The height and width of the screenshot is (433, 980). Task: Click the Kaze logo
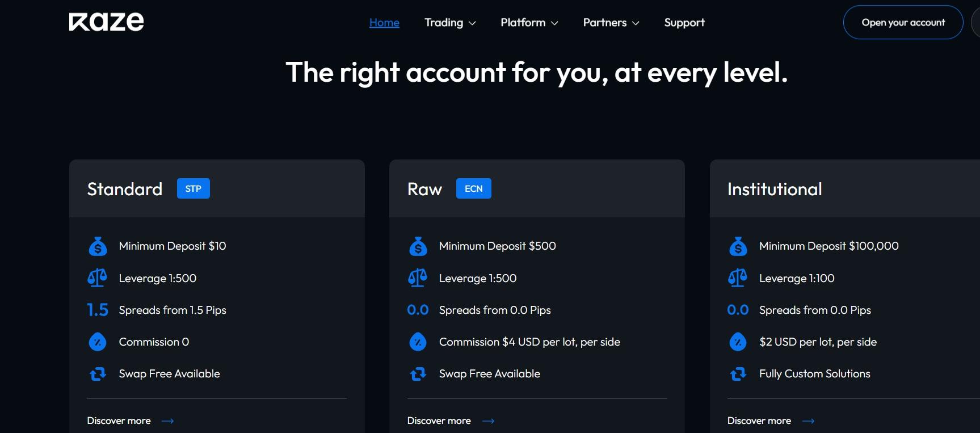[x=106, y=22]
